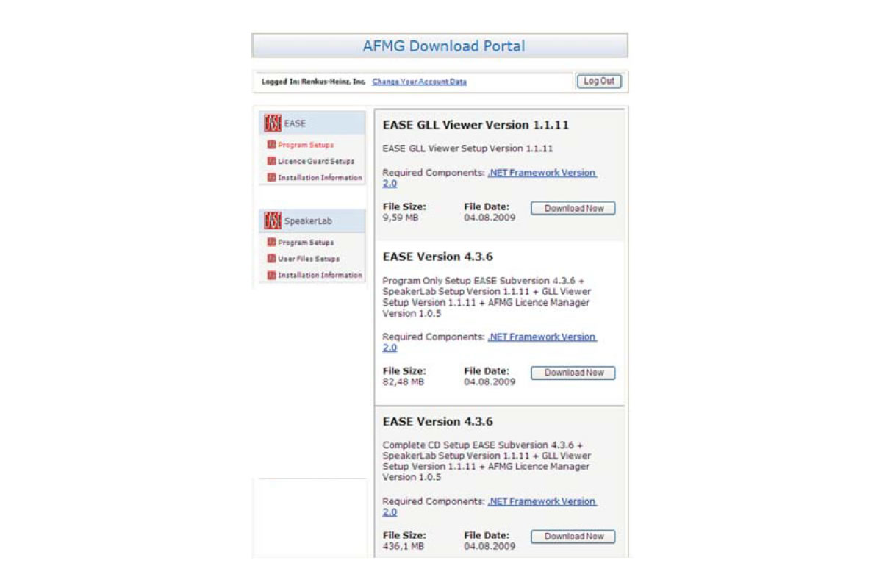Click the 'EASE GLL Viewer Version 1.1.11' heading
882x588 pixels.
(476, 125)
